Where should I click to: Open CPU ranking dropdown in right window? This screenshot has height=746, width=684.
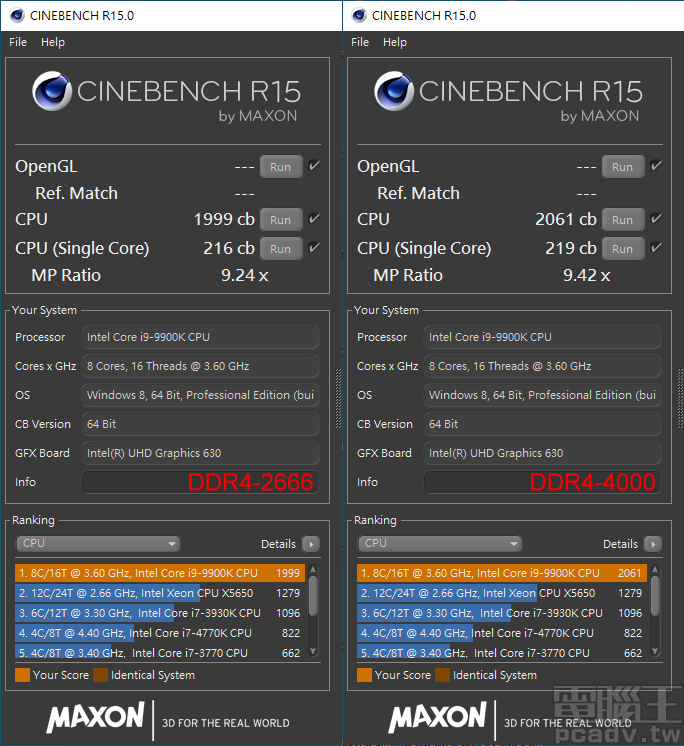coord(440,543)
